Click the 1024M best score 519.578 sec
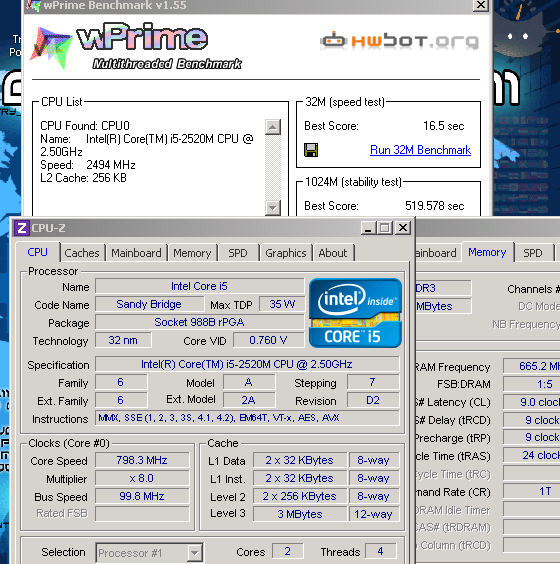Screen dimensions: 560x564 tap(435, 206)
